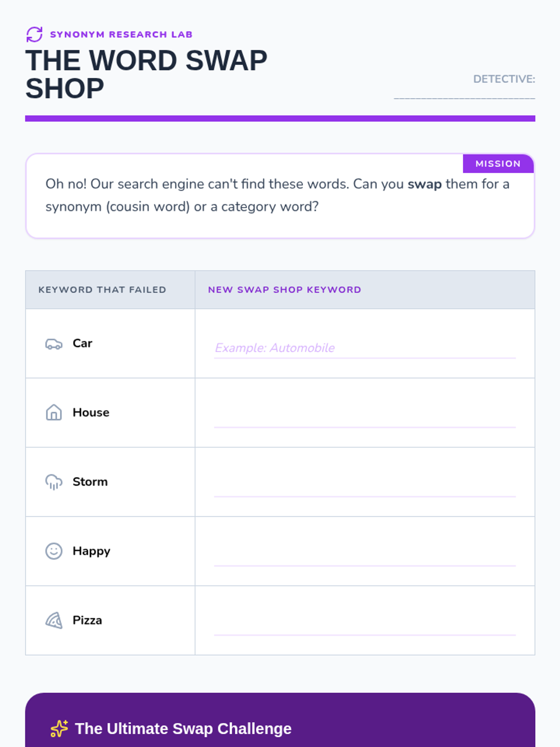Click The Ultimate Swap Challenge heading
This screenshot has width=560, height=747.
click(183, 728)
